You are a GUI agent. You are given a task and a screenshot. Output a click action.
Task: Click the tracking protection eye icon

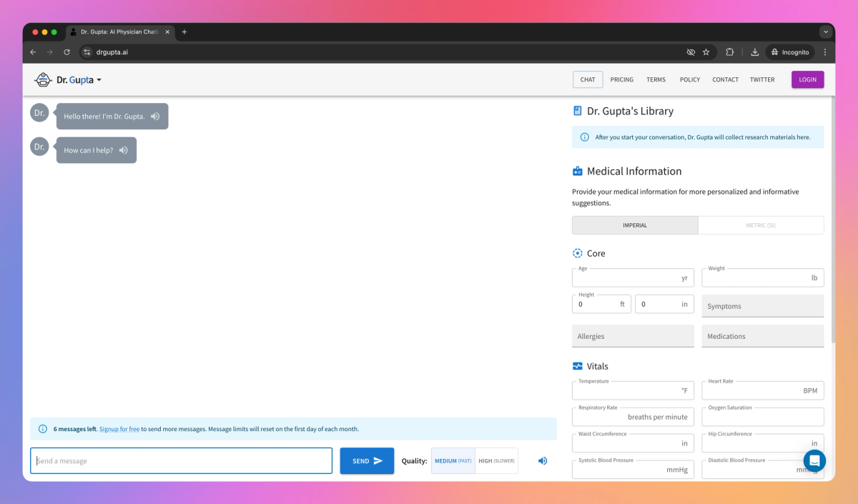[x=691, y=52]
